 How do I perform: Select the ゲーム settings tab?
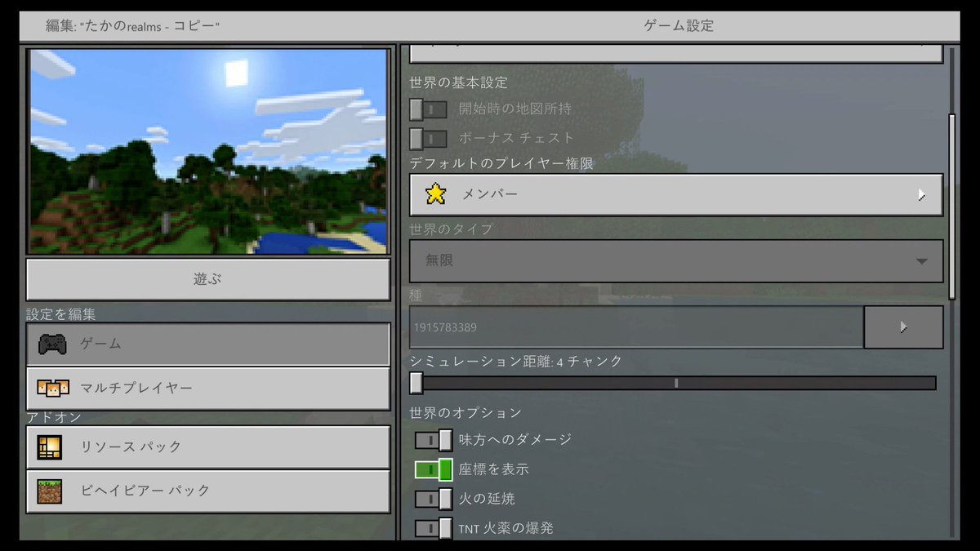click(x=208, y=344)
